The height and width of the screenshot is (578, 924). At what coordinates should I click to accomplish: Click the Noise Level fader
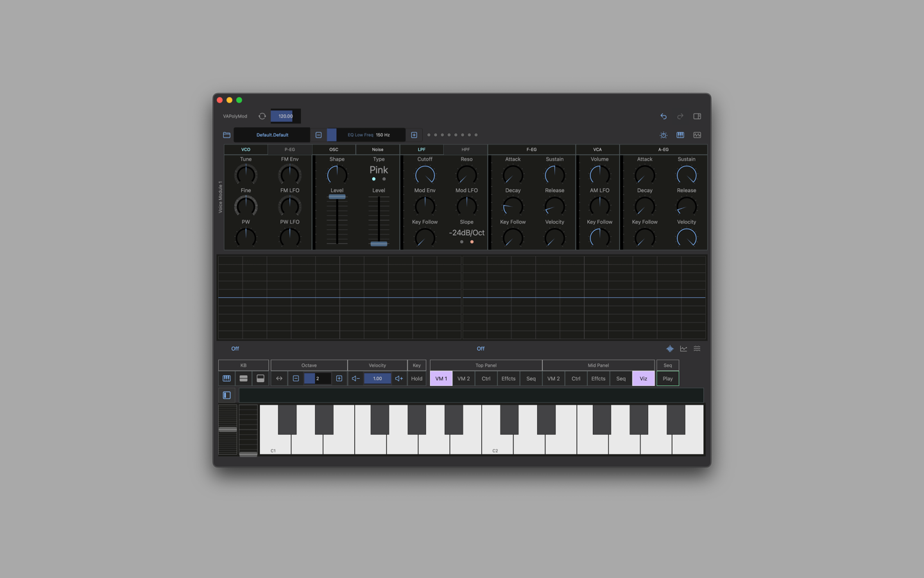[379, 220]
